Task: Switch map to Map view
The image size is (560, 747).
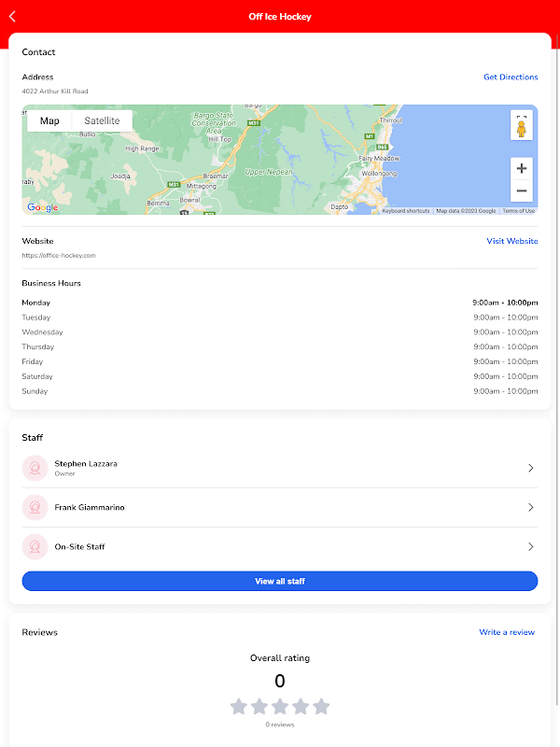Action: [x=49, y=121]
